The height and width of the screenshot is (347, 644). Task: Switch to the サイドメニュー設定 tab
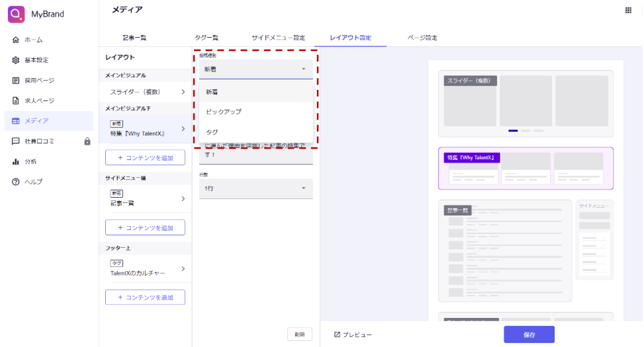[278, 38]
